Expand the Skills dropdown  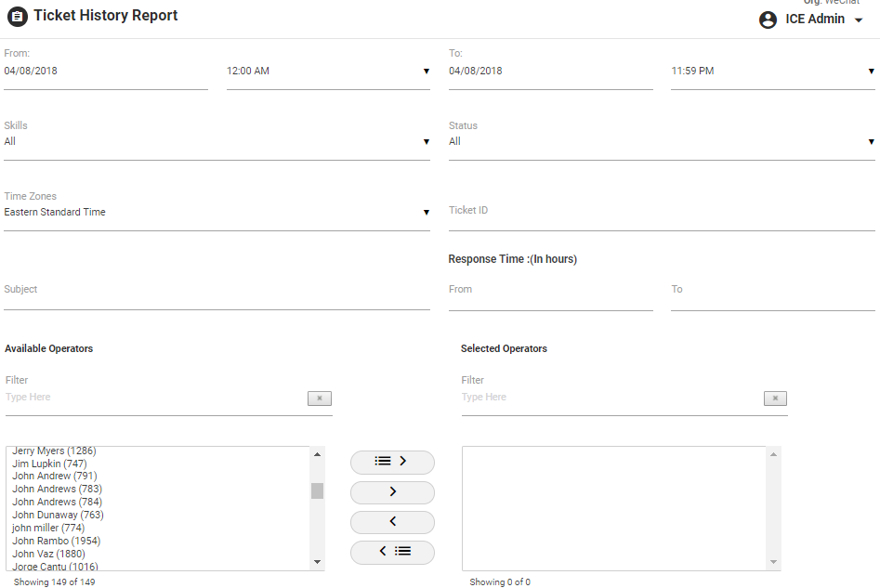pos(216,142)
